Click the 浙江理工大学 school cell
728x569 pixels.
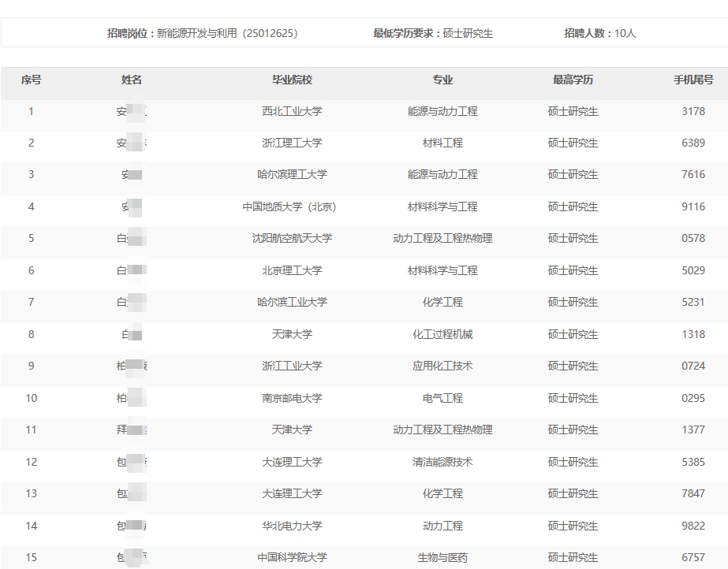292,143
